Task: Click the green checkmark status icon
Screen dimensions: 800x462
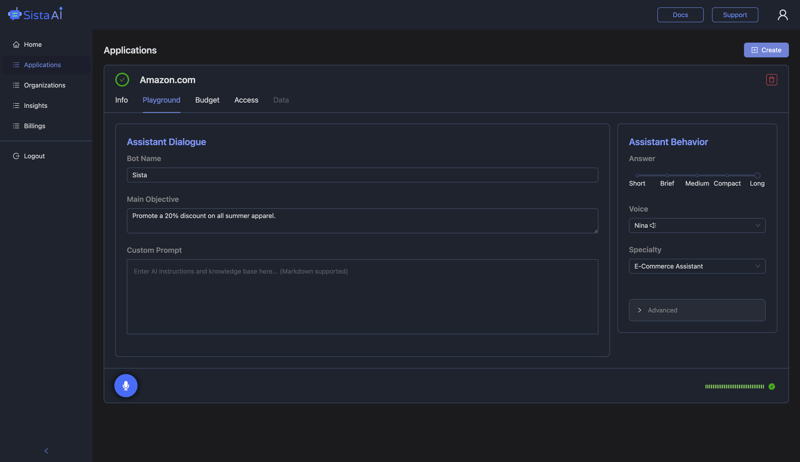Action: click(122, 80)
